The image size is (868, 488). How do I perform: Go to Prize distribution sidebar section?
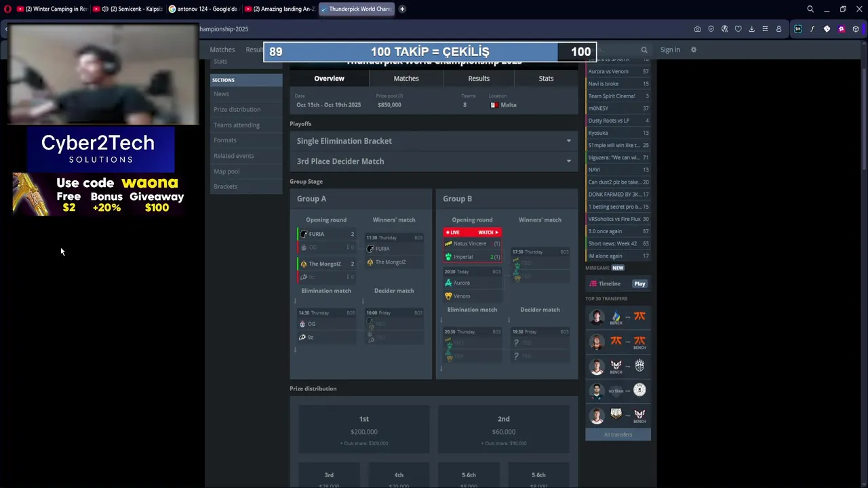click(237, 110)
